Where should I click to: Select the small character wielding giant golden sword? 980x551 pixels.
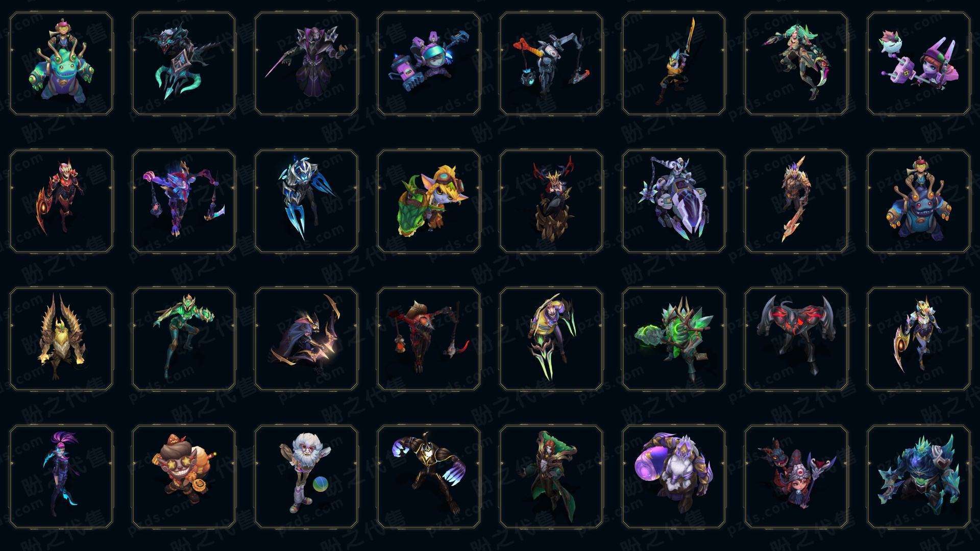[x=674, y=63]
